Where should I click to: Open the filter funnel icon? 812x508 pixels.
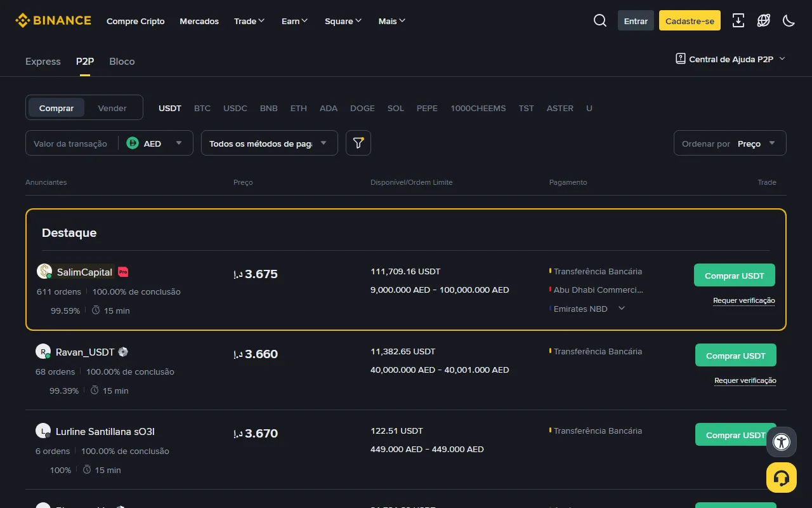click(x=358, y=143)
